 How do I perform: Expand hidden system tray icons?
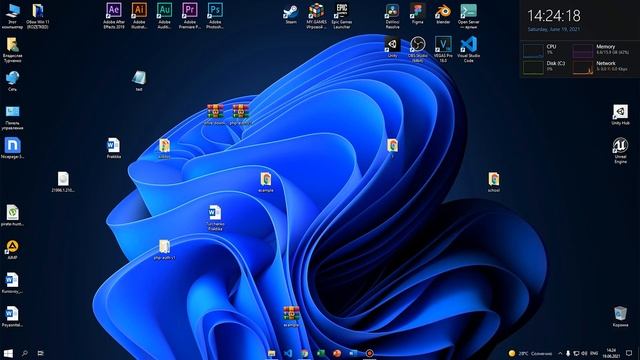point(560,353)
